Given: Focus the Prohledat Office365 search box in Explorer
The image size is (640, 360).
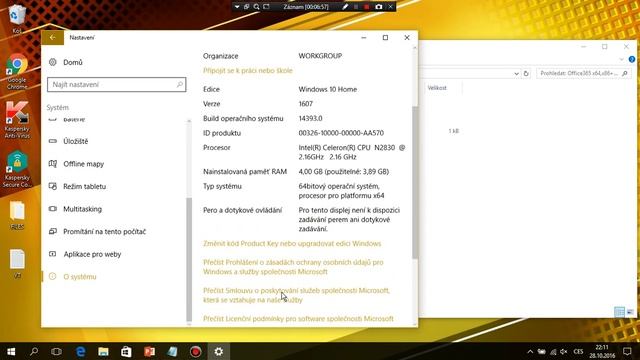Looking at the screenshot, I should coord(584,73).
